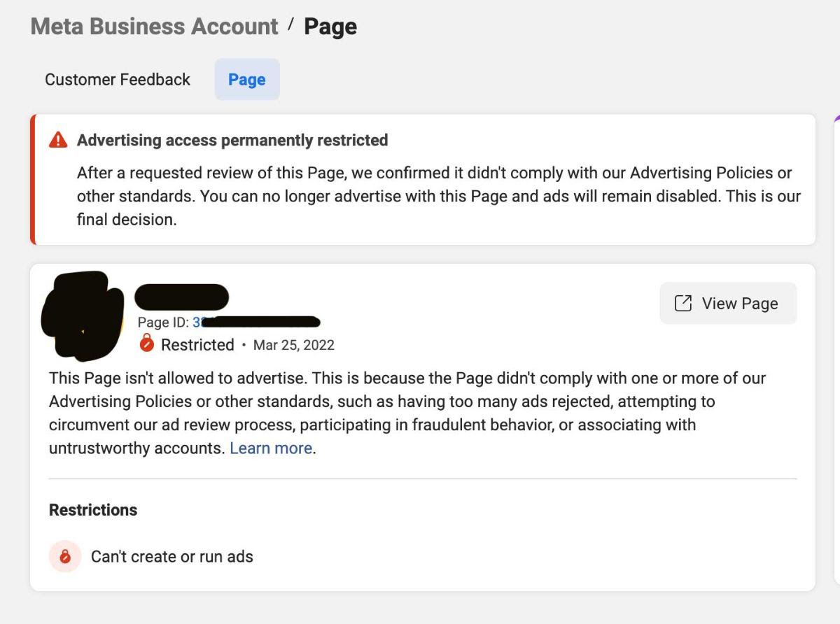Select the Page tab

(247, 80)
